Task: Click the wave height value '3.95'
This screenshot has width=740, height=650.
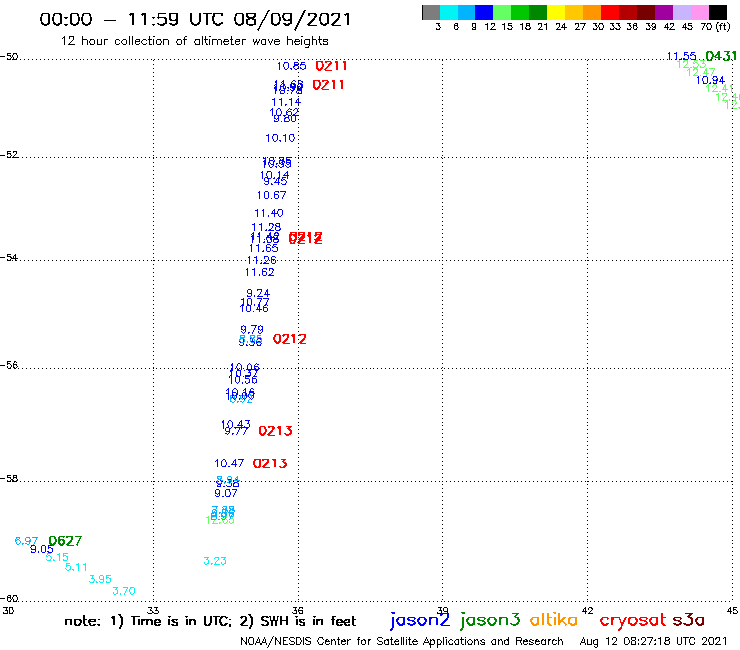Action: pos(100,579)
